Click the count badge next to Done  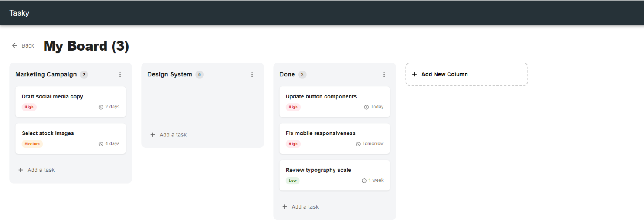coord(302,75)
